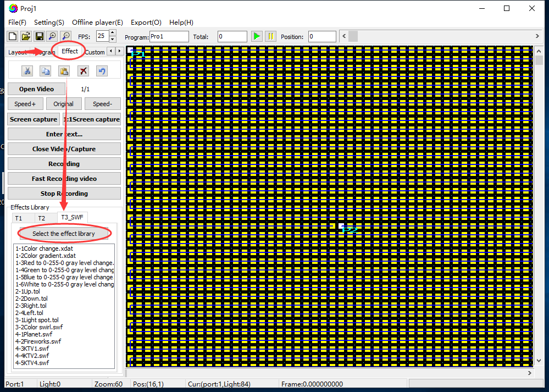Click the Stop Recording button

coord(64,194)
